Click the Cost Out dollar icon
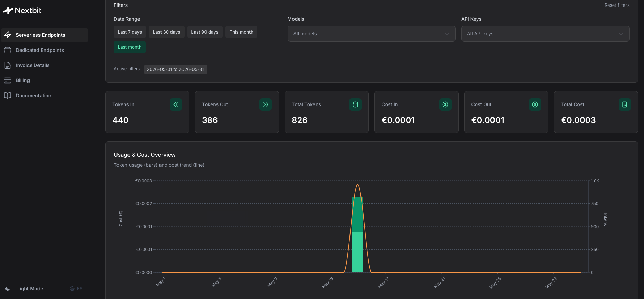 point(535,104)
